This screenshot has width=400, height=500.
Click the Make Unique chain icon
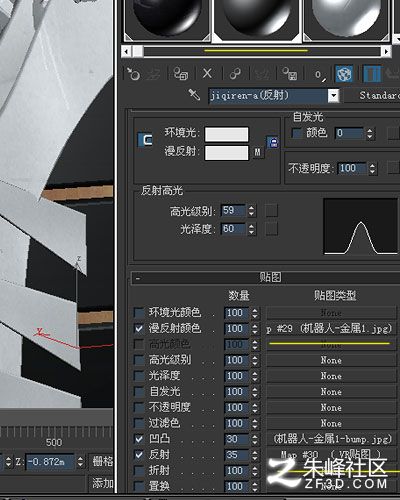click(235, 74)
